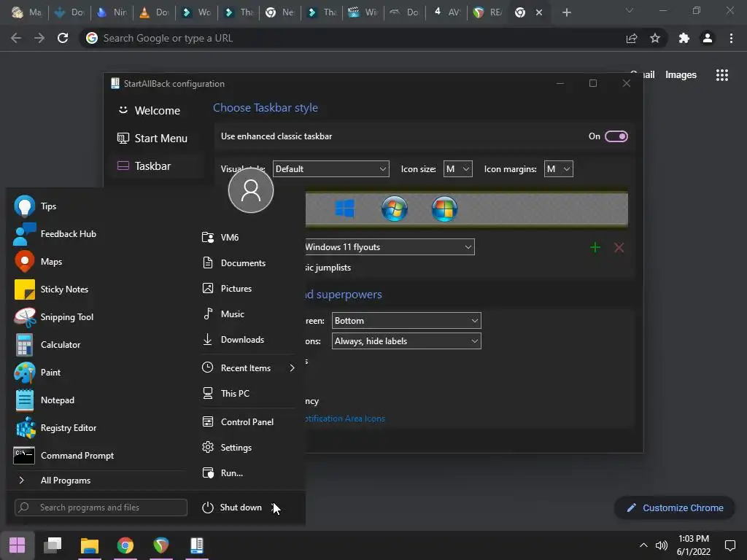Open the Always, hide labels dropdown
This screenshot has width=747, height=560.
tap(406, 341)
